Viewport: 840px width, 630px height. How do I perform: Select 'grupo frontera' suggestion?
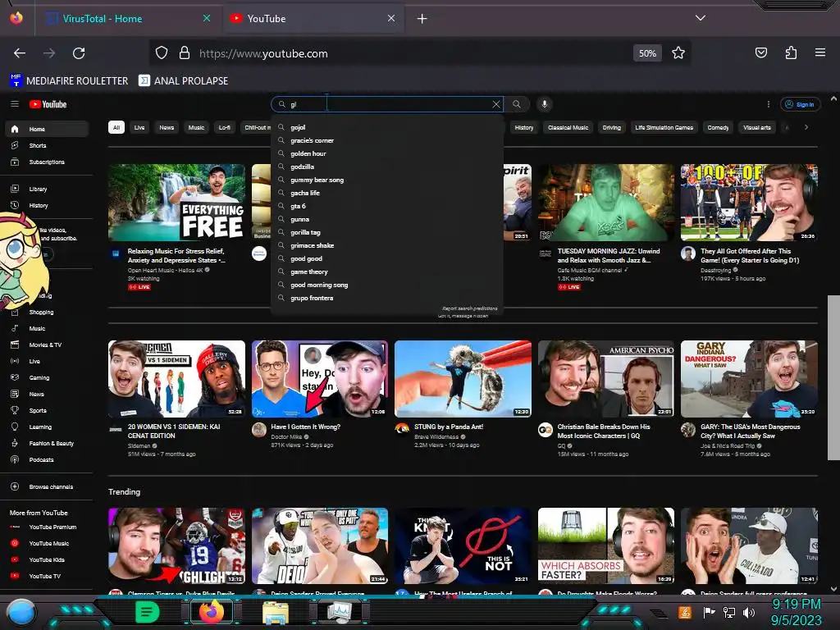click(x=387, y=298)
